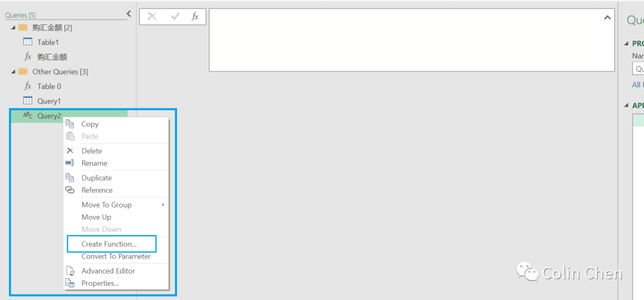
Task: Click the Duplicate icon
Action: coord(70,178)
